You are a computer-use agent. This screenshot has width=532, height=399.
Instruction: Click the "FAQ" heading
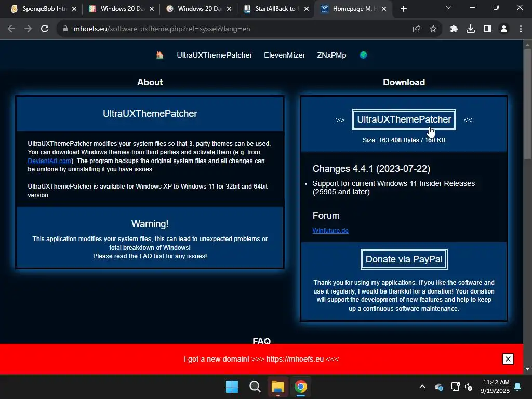[262, 341]
